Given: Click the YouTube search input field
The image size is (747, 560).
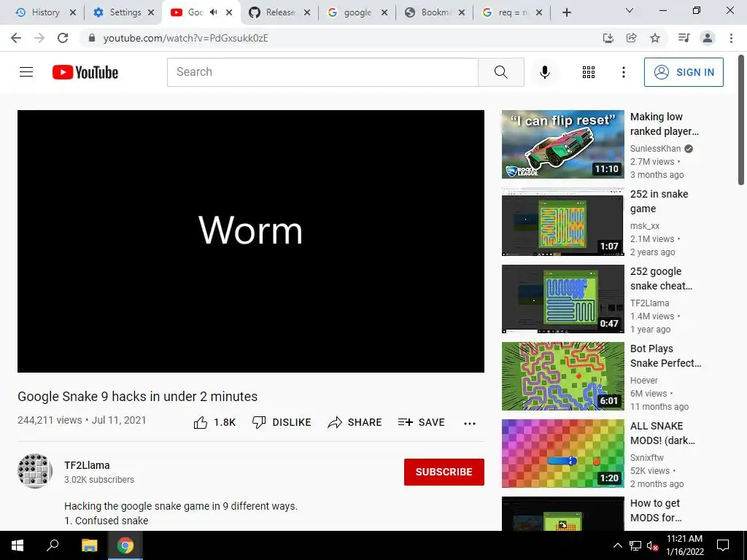Looking at the screenshot, I should [x=322, y=72].
